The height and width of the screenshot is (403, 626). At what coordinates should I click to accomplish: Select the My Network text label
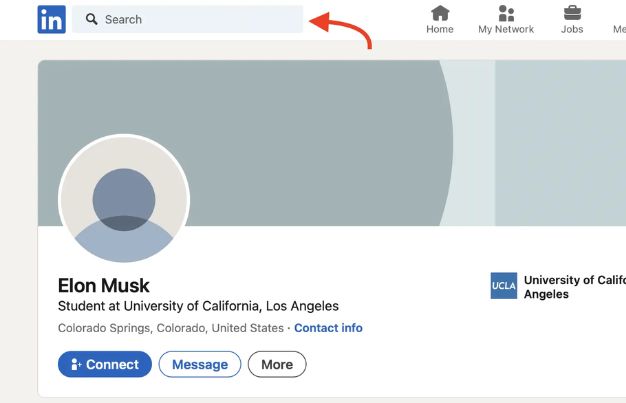point(506,30)
